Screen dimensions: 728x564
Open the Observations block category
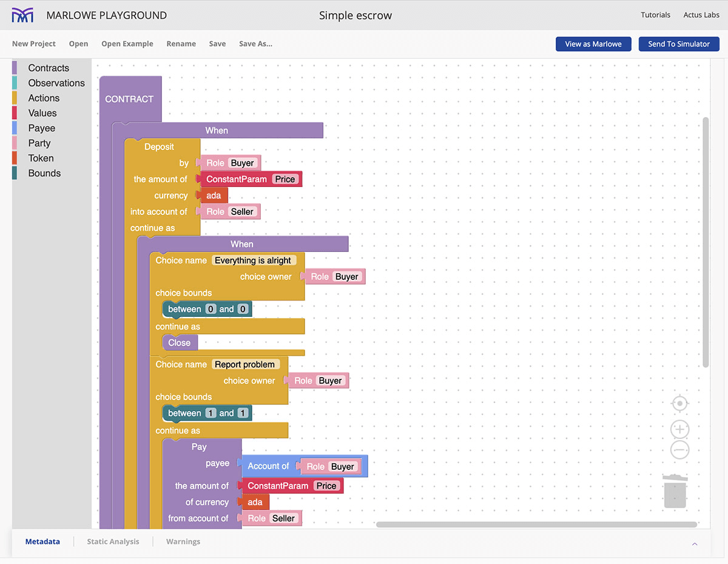[56, 83]
